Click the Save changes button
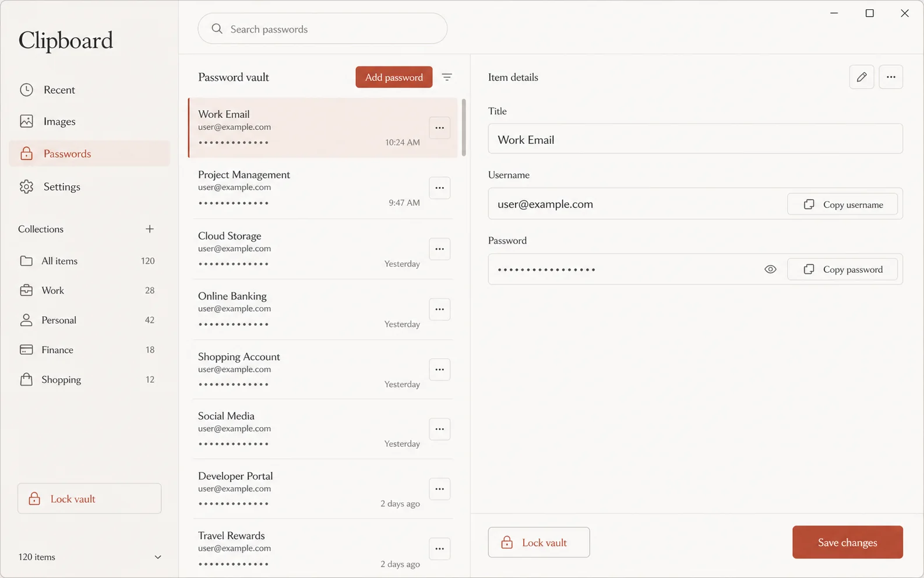Viewport: 924px width, 578px height. point(848,542)
